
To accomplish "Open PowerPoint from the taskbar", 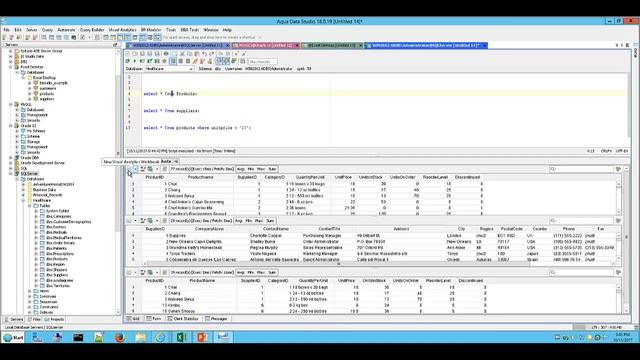I will pos(202,337).
